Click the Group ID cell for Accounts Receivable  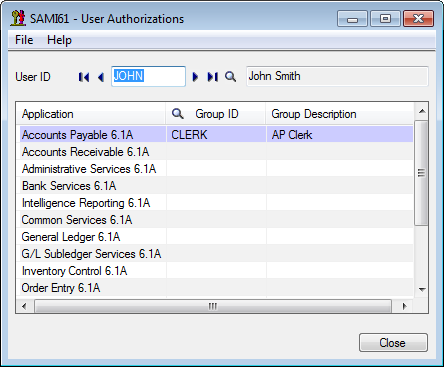(216, 152)
